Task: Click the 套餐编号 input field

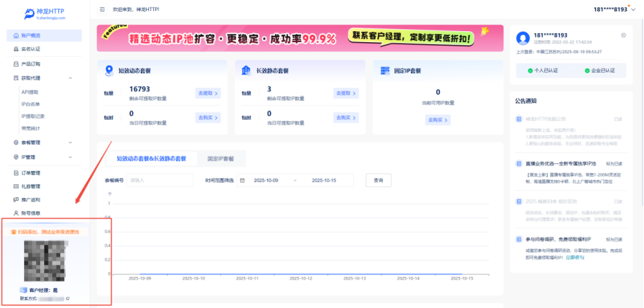Action: [x=151, y=180]
